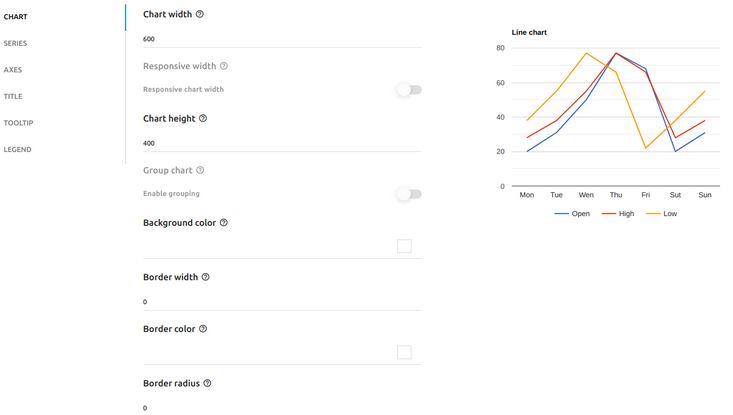The height and width of the screenshot is (415, 733).
Task: Click the help icon next to Chart width
Action: pyautogui.click(x=200, y=14)
